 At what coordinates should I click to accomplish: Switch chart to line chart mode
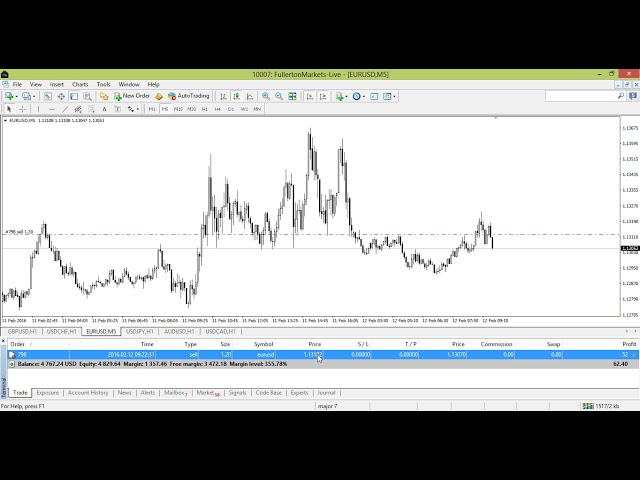point(249,96)
